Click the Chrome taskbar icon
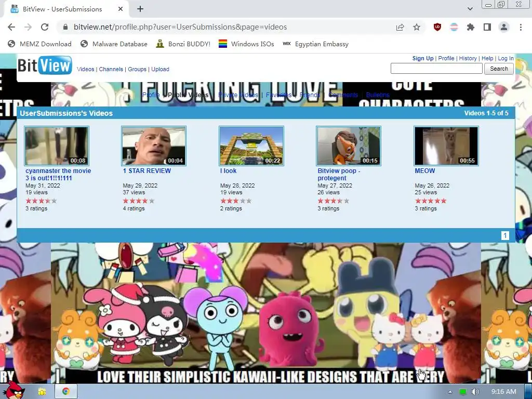532x399 pixels. tap(65, 392)
